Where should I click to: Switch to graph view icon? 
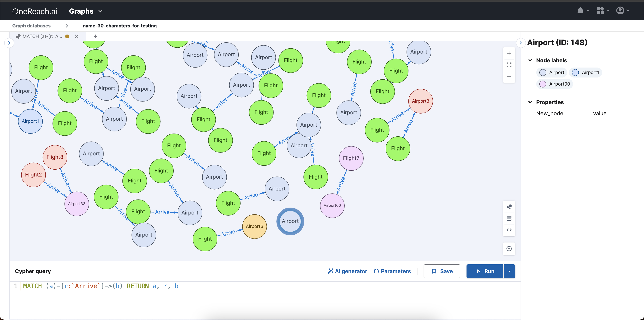pyautogui.click(x=509, y=207)
